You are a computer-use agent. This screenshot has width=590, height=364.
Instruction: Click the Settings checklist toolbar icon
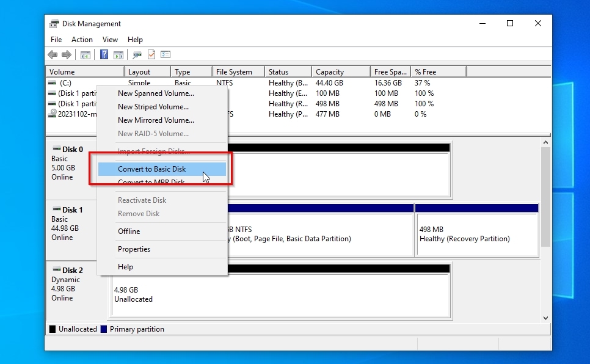pos(166,55)
